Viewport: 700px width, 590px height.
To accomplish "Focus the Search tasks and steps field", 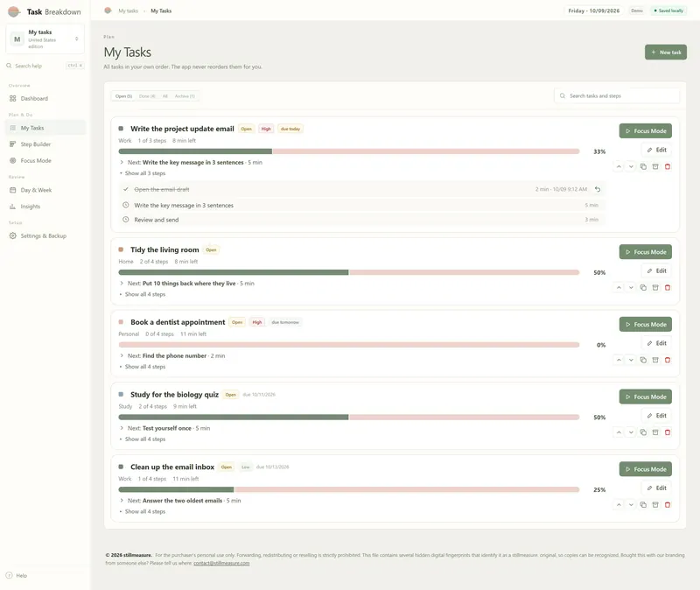I will (617, 95).
